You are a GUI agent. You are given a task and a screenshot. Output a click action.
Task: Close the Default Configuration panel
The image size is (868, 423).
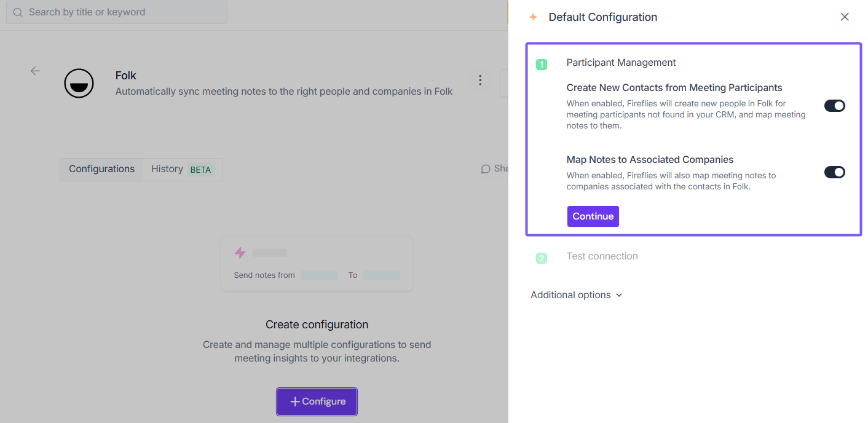(845, 17)
